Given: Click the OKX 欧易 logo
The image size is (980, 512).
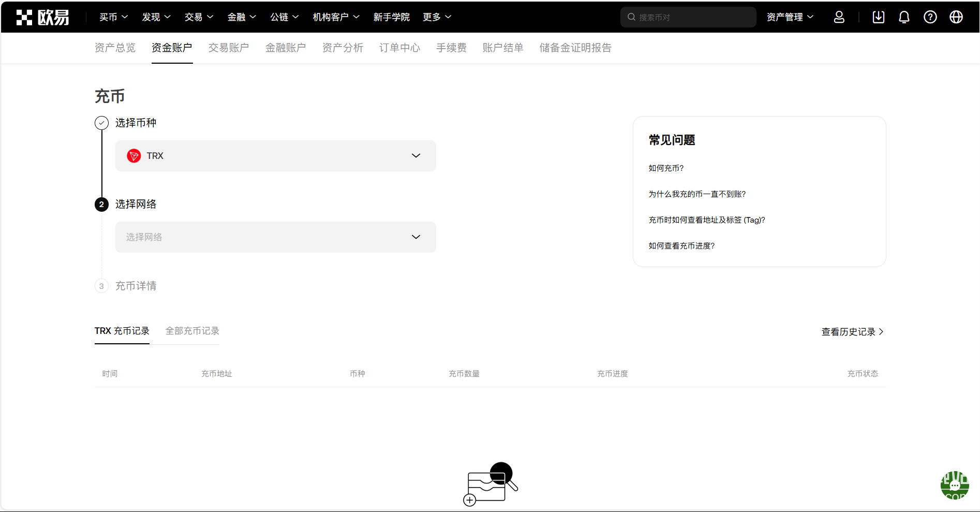Looking at the screenshot, I should pyautogui.click(x=42, y=17).
